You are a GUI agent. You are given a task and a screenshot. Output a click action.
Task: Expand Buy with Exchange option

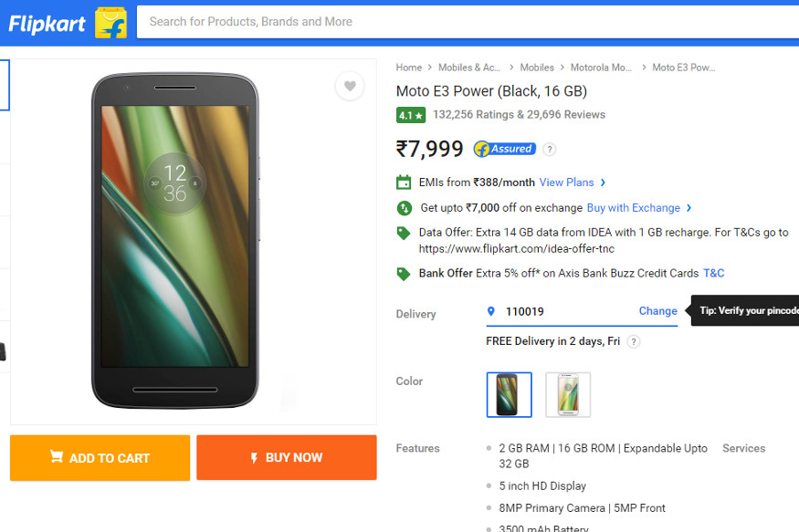coord(635,208)
